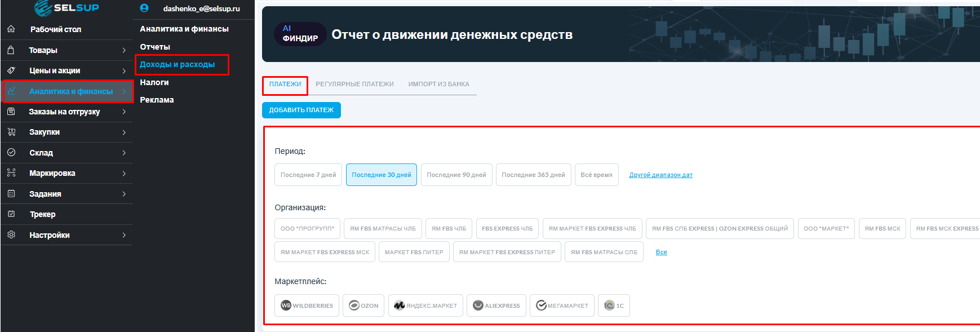
Task: Select period Всё время
Action: (597, 175)
